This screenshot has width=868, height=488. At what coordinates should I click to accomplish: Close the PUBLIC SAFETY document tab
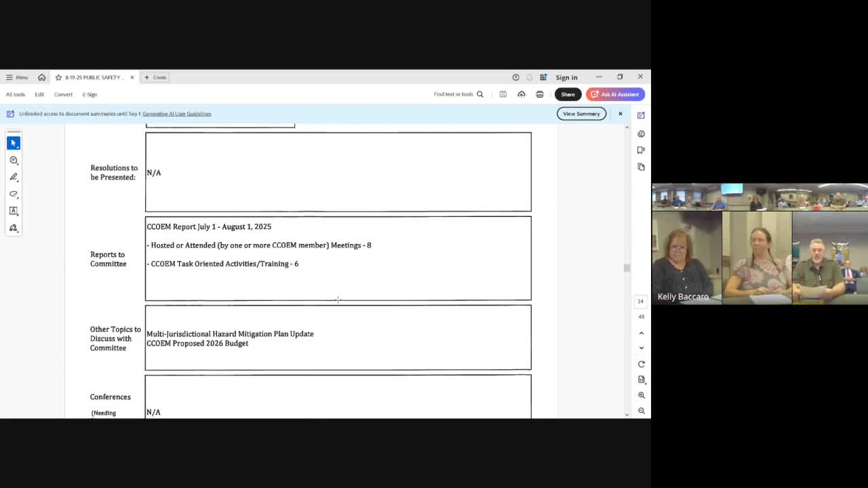click(x=132, y=77)
